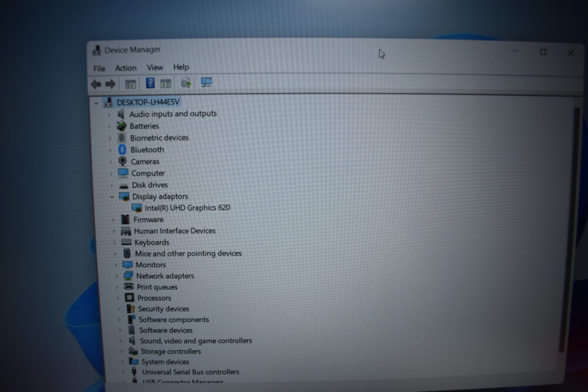Viewport: 588px width, 392px height.
Task: Select the System devices row
Action: (165, 361)
